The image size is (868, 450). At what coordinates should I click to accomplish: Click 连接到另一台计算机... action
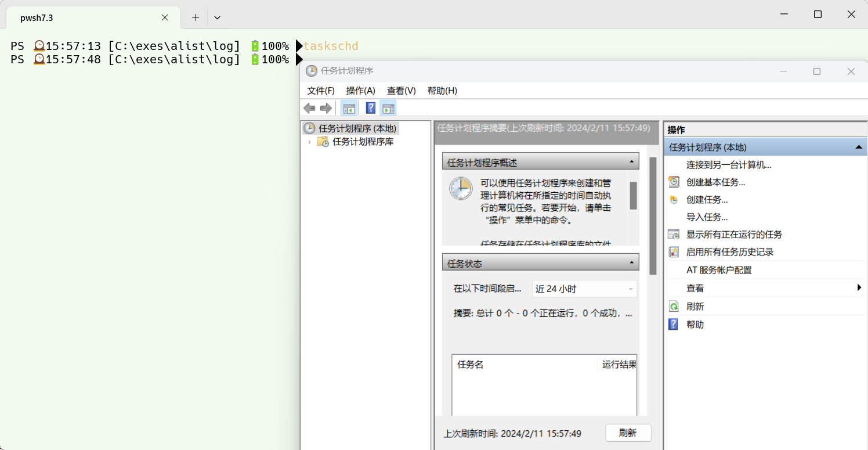pyautogui.click(x=729, y=165)
